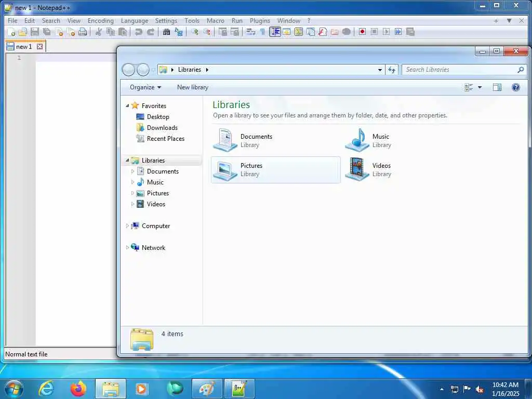Open Plugins menu in Notepad++
This screenshot has height=399, width=532.
[x=260, y=21]
